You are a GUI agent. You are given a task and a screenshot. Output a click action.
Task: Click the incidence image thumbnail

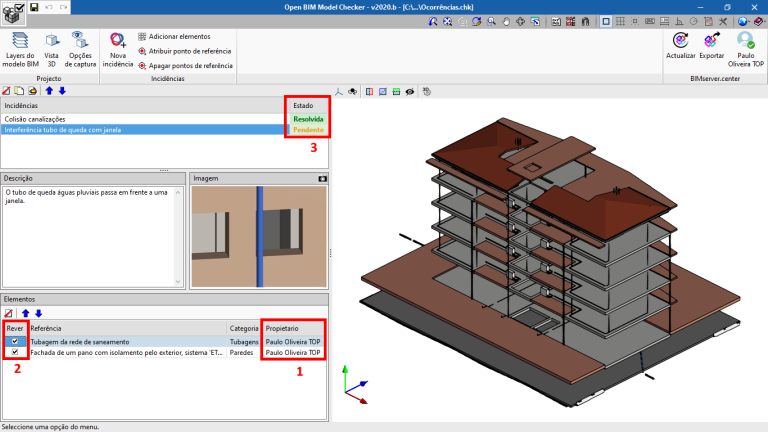pos(259,235)
